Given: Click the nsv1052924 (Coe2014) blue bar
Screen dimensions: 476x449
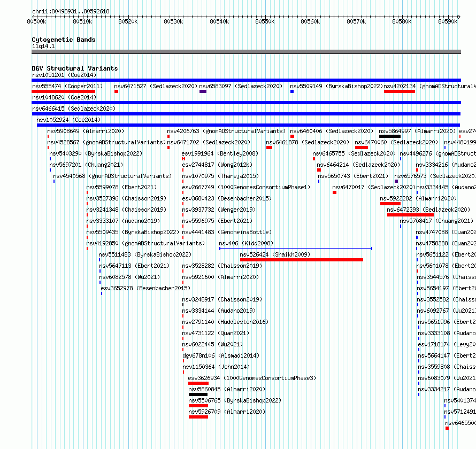Looking at the screenshot, I should 248,125.
